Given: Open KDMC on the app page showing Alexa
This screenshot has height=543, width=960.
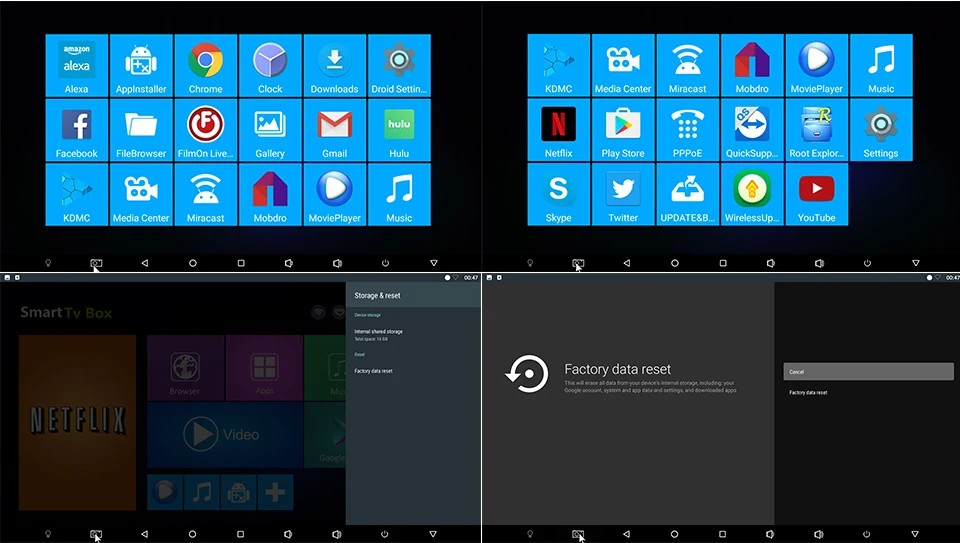Looking at the screenshot, I should [x=77, y=195].
